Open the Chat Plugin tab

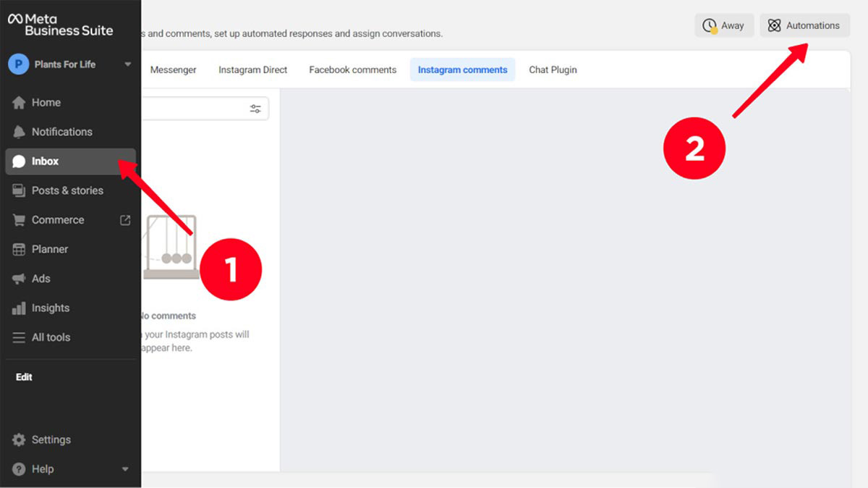coord(553,70)
